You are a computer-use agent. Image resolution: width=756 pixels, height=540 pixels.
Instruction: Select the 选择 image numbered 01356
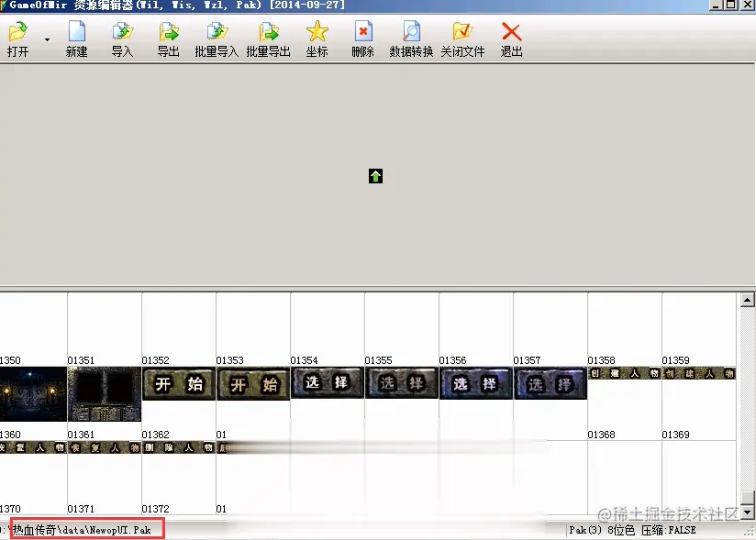click(x=476, y=383)
